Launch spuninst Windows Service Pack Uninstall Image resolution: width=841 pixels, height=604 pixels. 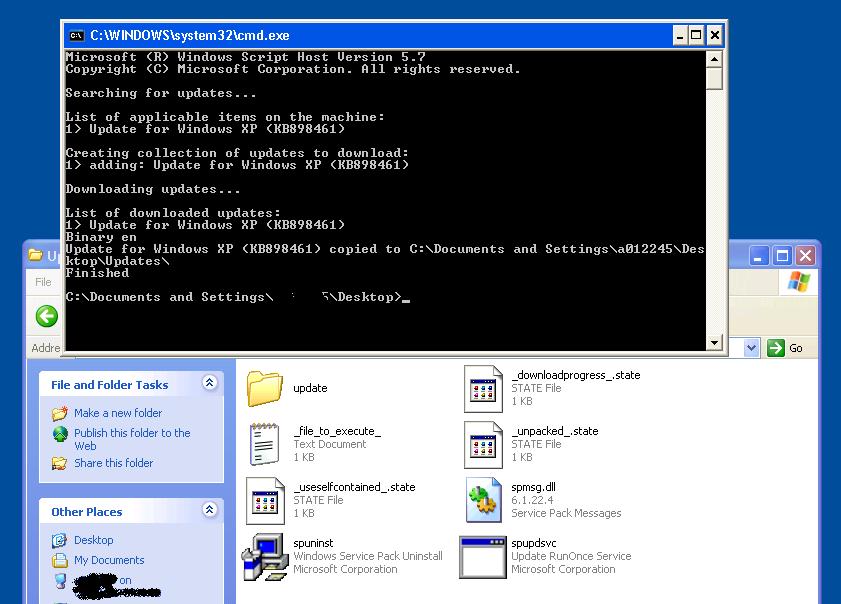point(265,556)
